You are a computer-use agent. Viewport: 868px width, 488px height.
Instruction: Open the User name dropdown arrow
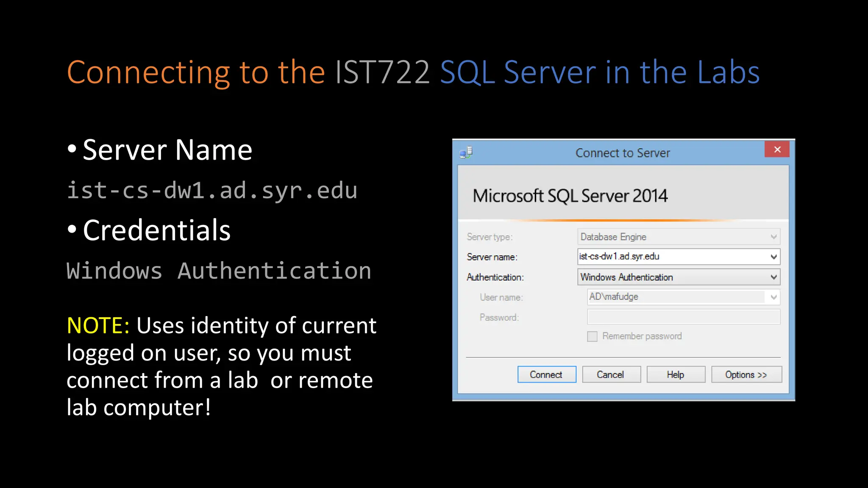[773, 297]
